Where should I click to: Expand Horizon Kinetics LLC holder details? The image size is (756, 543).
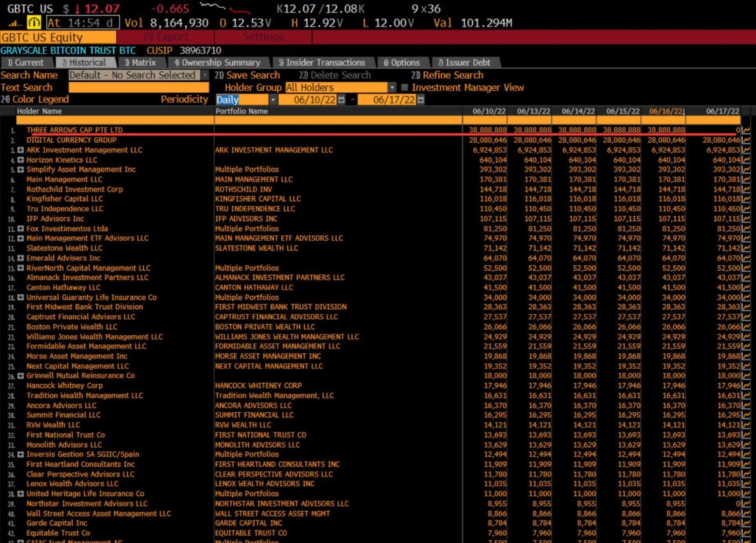click(x=21, y=160)
